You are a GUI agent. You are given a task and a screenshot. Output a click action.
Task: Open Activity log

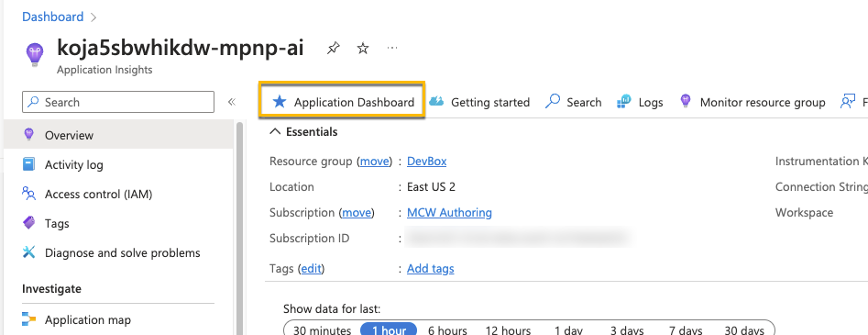point(73,164)
